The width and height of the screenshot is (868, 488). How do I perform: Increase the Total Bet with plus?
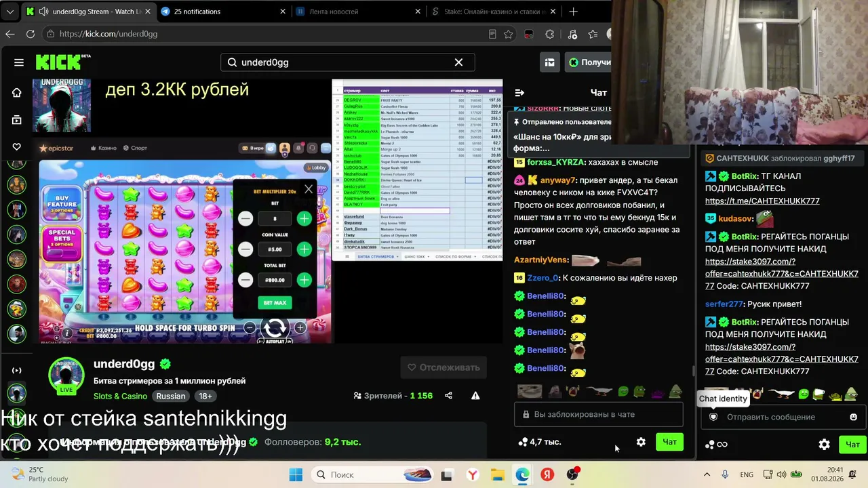tap(304, 280)
